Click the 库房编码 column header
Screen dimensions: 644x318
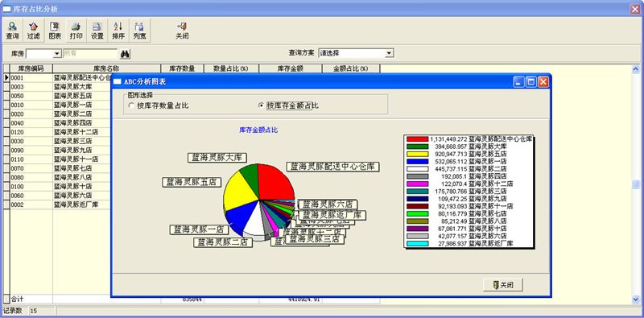pos(31,68)
